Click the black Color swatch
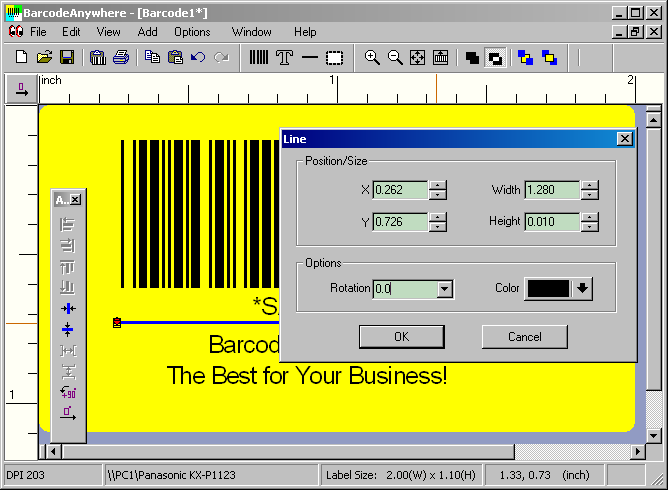 tap(548, 288)
